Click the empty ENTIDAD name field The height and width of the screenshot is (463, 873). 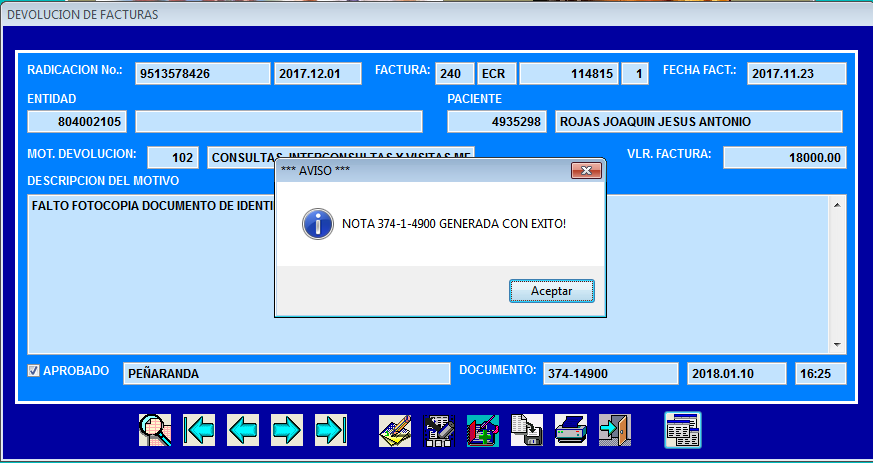coord(279,121)
